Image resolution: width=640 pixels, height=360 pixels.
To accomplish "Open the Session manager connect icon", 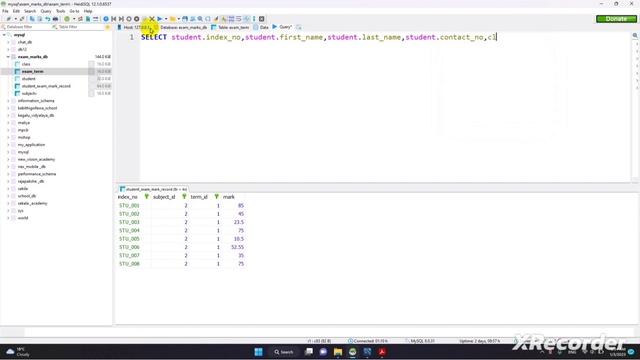I will click(x=9, y=19).
